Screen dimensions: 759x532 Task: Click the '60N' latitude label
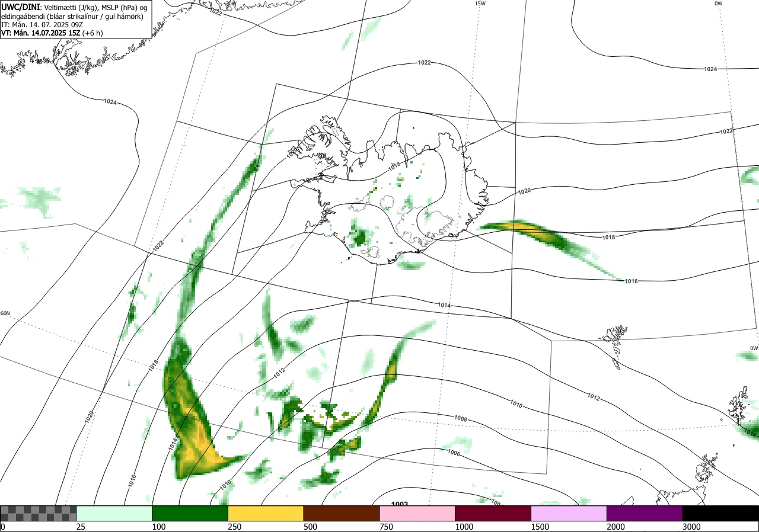tap(5, 313)
